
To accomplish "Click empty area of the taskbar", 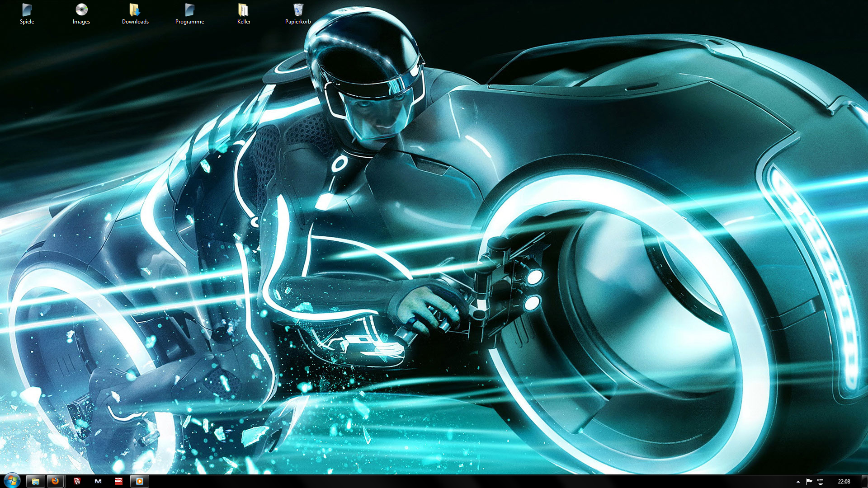I will (x=452, y=482).
